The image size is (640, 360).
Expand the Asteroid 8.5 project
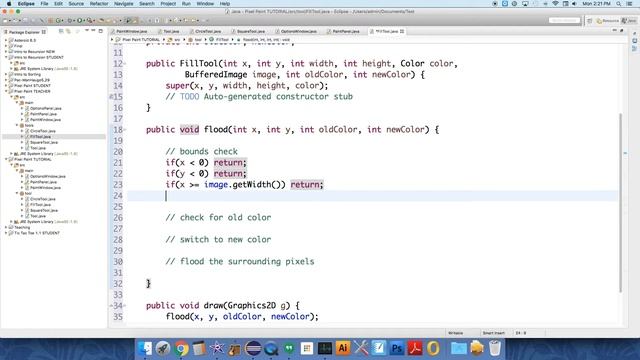[6, 40]
